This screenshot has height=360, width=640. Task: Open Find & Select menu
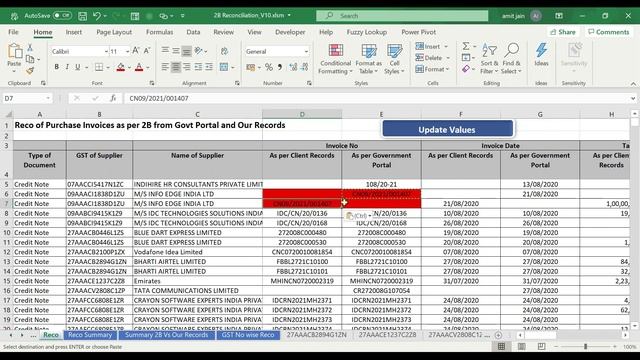tap(511, 59)
